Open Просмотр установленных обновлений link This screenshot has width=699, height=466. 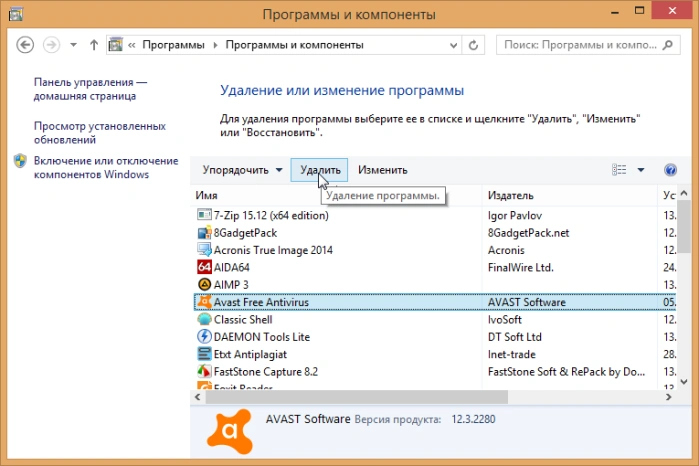(100, 132)
